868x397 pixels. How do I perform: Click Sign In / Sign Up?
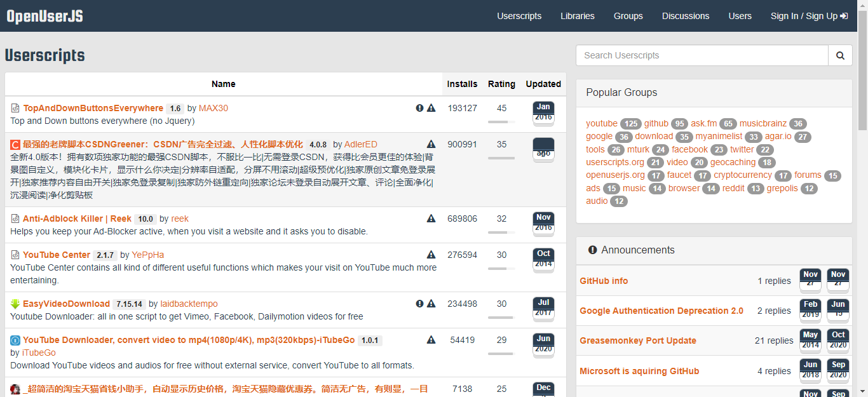(x=810, y=16)
